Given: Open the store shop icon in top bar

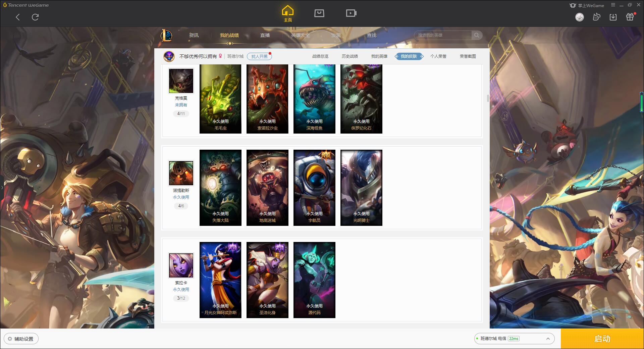Looking at the screenshot, I should (x=319, y=13).
